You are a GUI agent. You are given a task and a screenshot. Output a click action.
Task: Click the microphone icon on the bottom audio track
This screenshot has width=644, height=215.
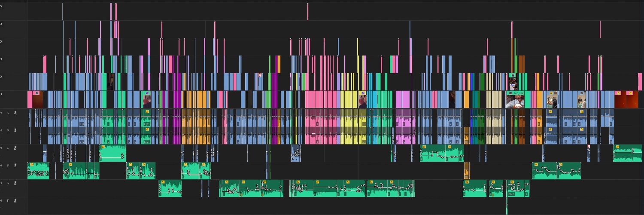pos(15,201)
